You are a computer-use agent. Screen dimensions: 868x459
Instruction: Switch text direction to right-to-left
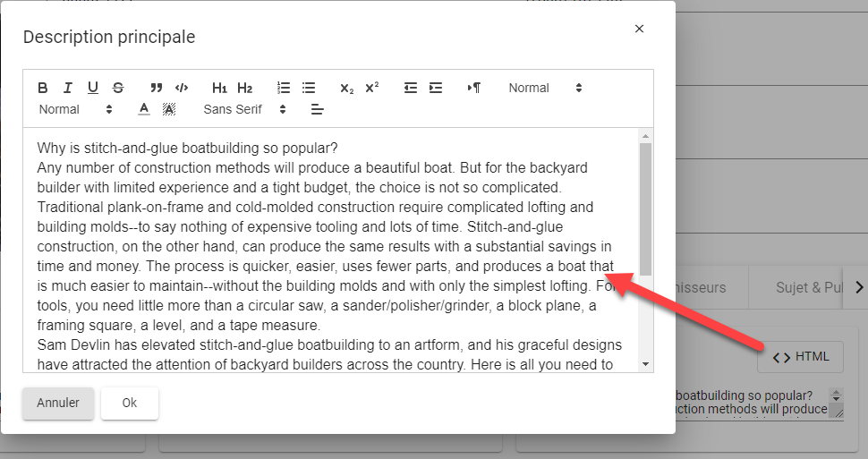(x=474, y=88)
